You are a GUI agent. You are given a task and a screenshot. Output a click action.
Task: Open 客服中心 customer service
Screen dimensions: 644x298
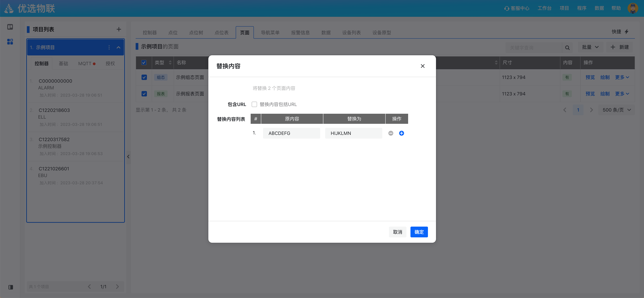[517, 8]
